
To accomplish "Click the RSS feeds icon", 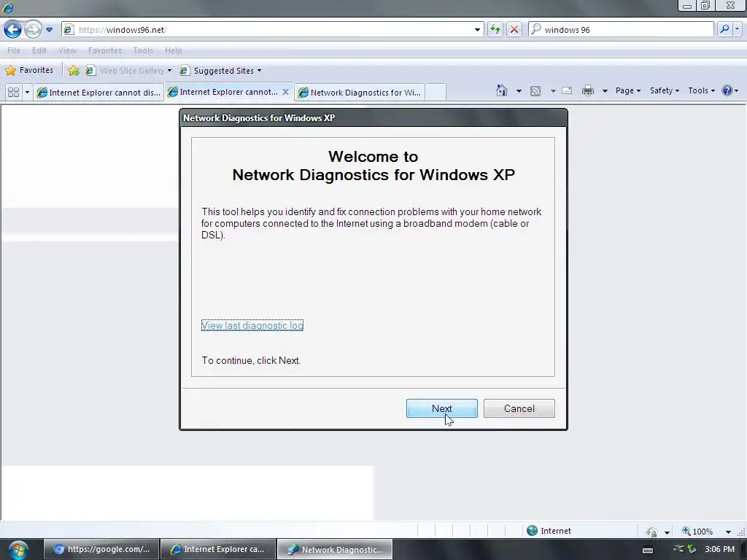I will click(535, 90).
